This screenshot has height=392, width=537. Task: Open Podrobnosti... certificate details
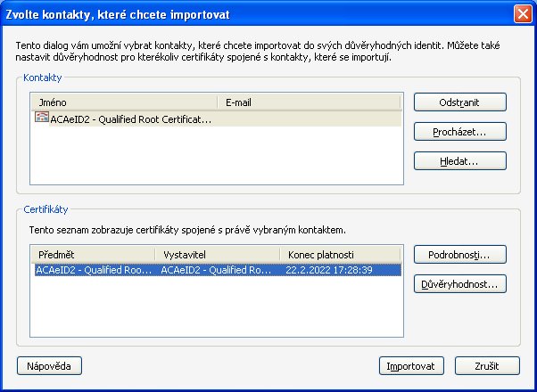[460, 255]
